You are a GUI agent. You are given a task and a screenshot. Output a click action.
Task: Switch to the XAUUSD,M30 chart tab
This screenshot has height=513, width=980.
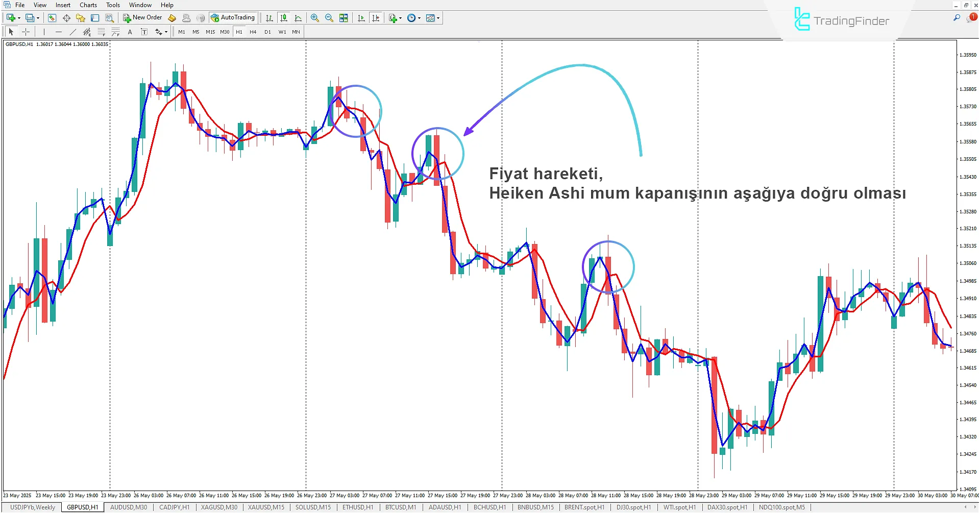point(218,507)
